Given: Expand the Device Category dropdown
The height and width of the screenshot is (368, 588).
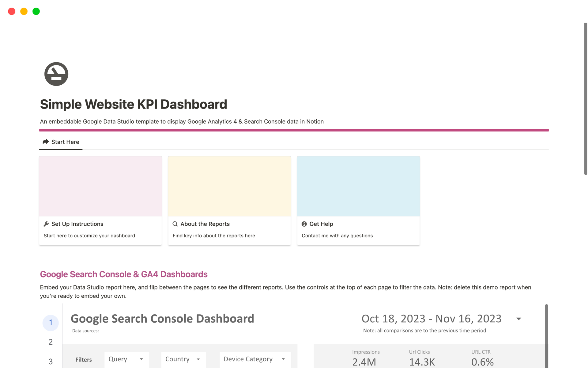Looking at the screenshot, I should click(255, 359).
